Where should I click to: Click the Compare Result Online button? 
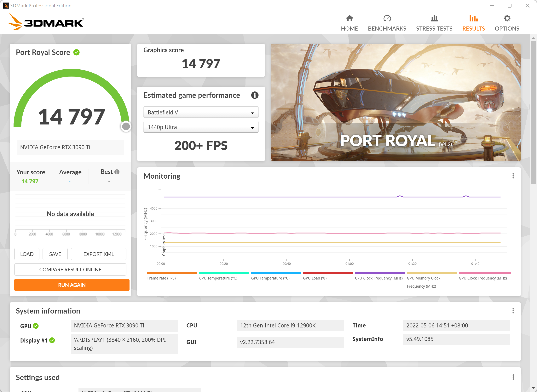70,269
